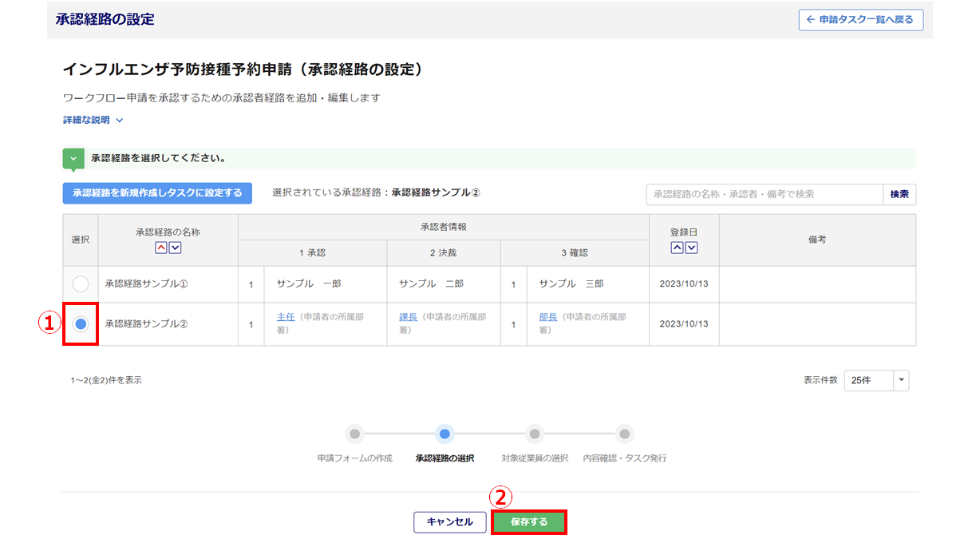Open the 表示件数 25件 dropdown
Screen dimensions: 980x543
coord(875,380)
